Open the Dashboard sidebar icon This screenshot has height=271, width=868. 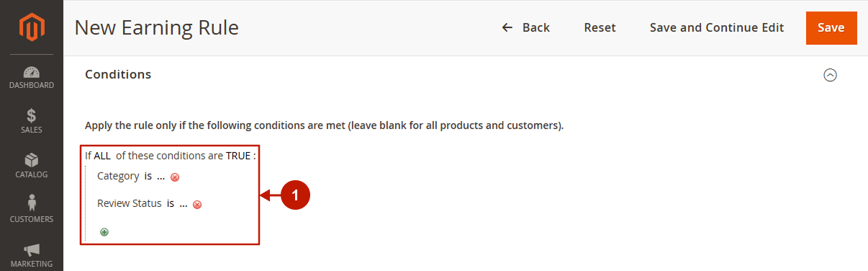31,73
